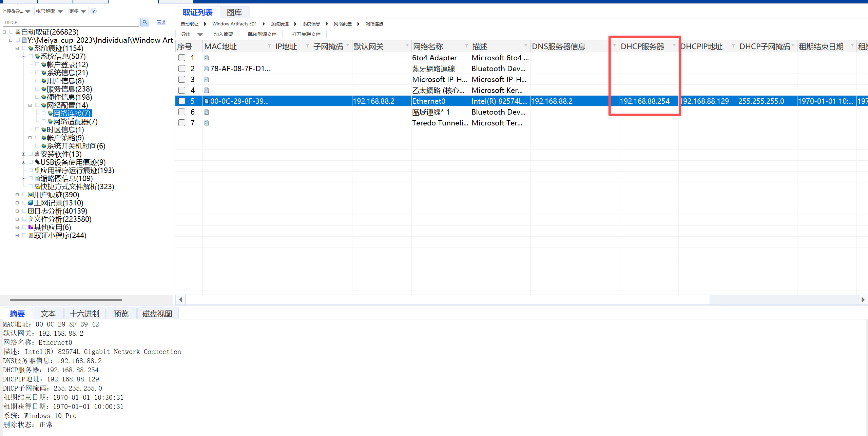Open the DHCP服务器 column filter dropdown
Screen dimensions: 868x436
(x=674, y=46)
